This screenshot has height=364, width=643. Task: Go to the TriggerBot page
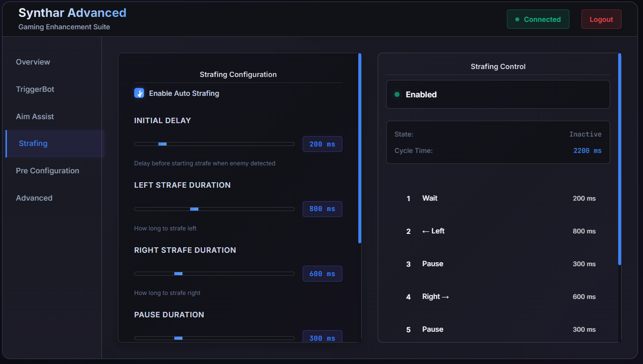35,89
